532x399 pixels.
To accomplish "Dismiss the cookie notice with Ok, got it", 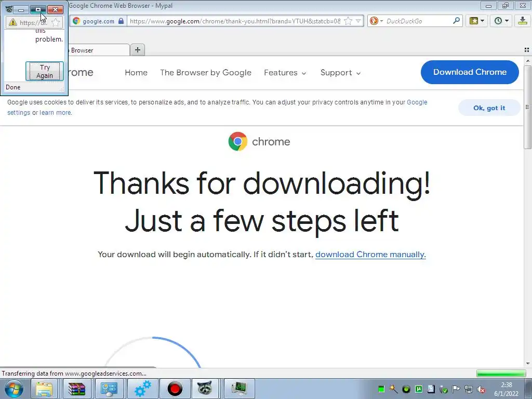I will click(x=489, y=108).
